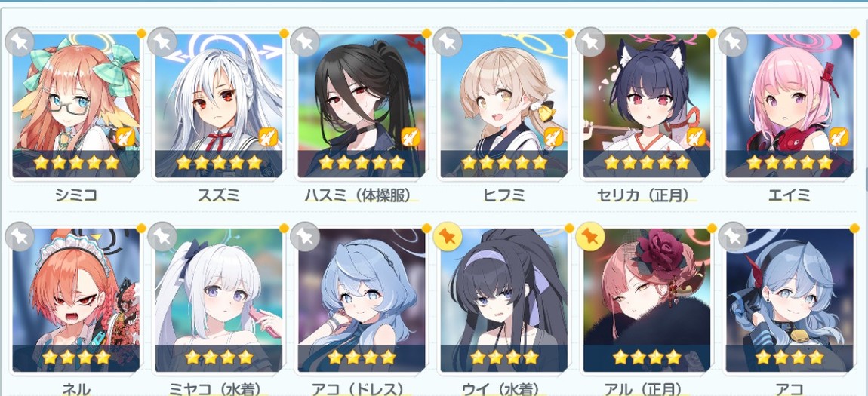This screenshot has height=396, width=868.
Task: Click the weapon badge on ハスミ（体操服）portrait
Action: (x=411, y=137)
